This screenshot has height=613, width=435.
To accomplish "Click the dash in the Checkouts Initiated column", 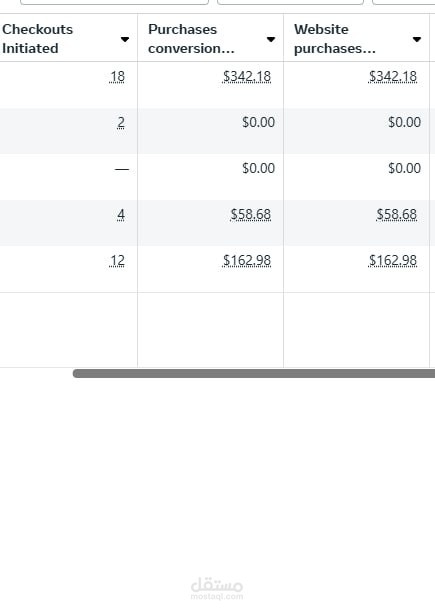I will 122,169.
